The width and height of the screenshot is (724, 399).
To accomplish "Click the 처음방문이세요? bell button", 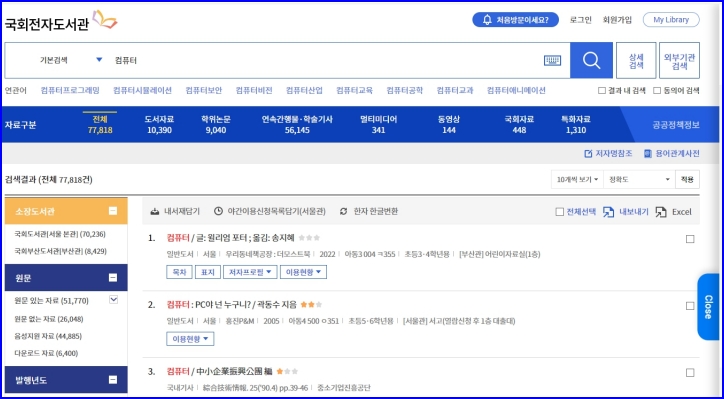I will point(515,20).
